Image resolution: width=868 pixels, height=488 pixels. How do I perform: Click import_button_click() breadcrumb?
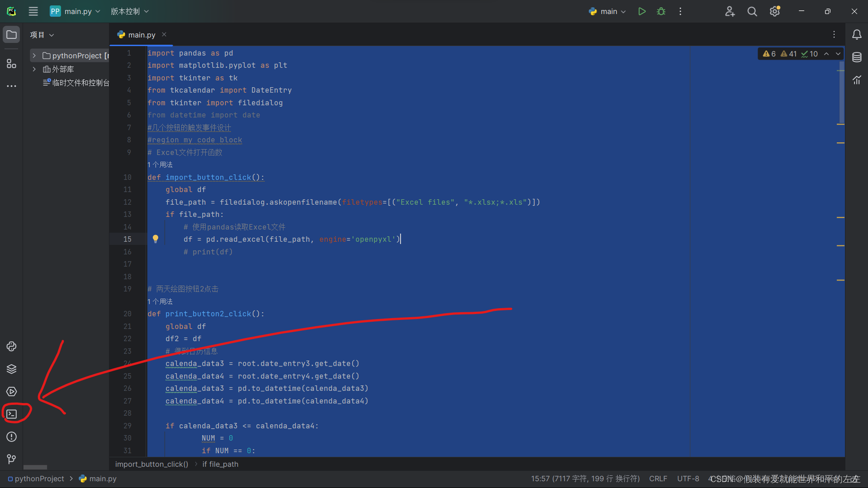point(151,464)
